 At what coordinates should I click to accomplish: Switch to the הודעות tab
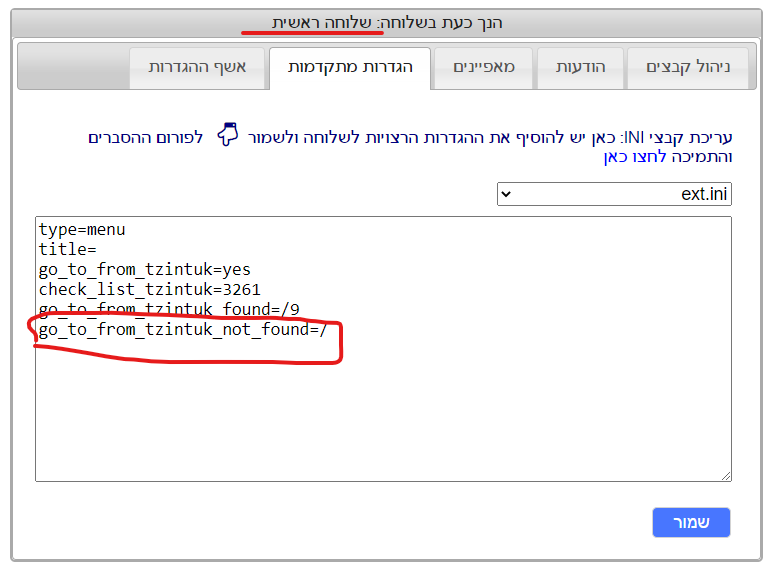[x=581, y=68]
